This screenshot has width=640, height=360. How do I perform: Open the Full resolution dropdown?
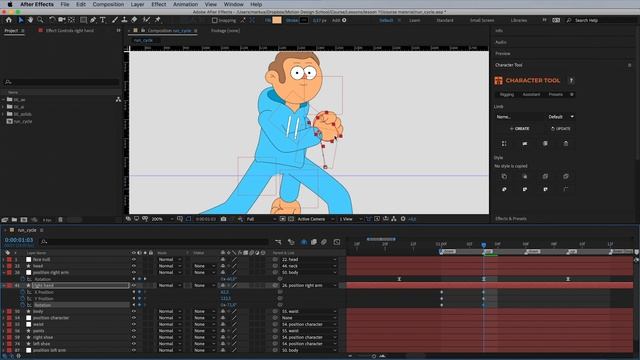[260, 219]
